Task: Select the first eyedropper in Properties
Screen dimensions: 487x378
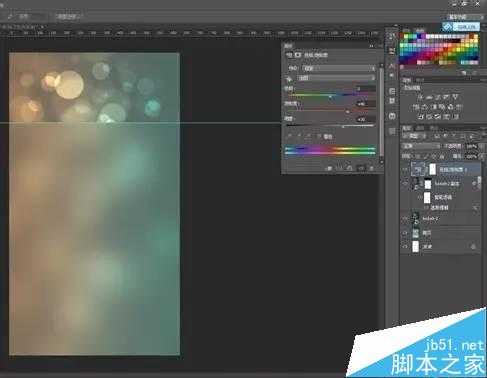Action: 290,136
